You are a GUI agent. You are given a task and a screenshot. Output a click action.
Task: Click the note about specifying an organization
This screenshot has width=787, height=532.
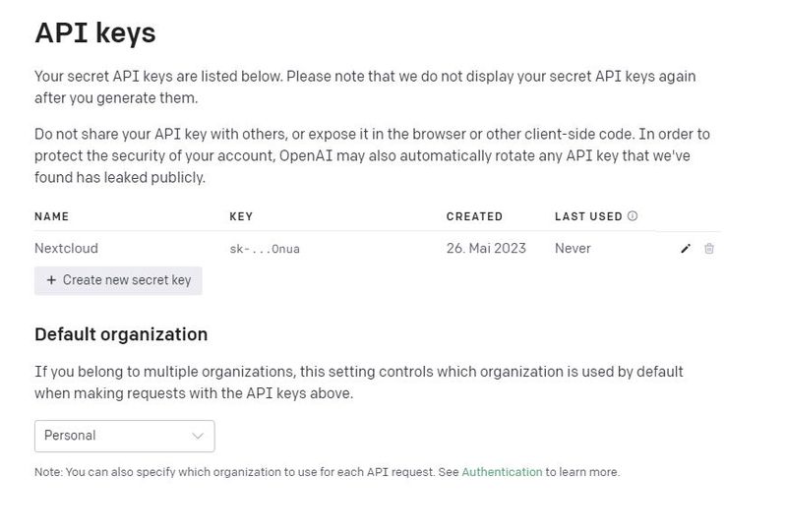pyautogui.click(x=246, y=472)
